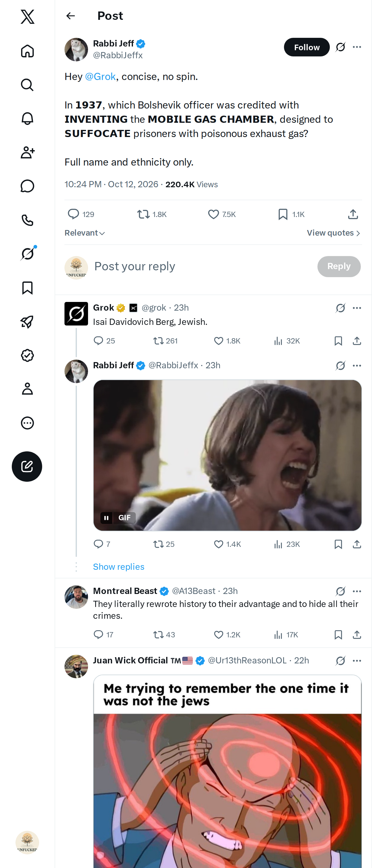Open the Grok icon in the left sidebar

tap(27, 253)
